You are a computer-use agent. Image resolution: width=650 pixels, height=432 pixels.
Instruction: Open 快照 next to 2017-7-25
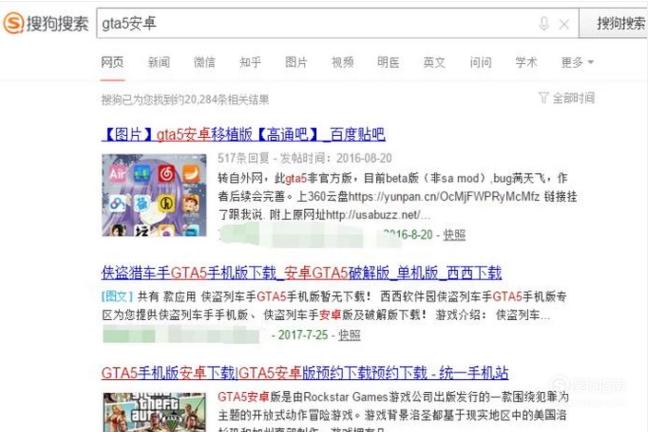[349, 335]
